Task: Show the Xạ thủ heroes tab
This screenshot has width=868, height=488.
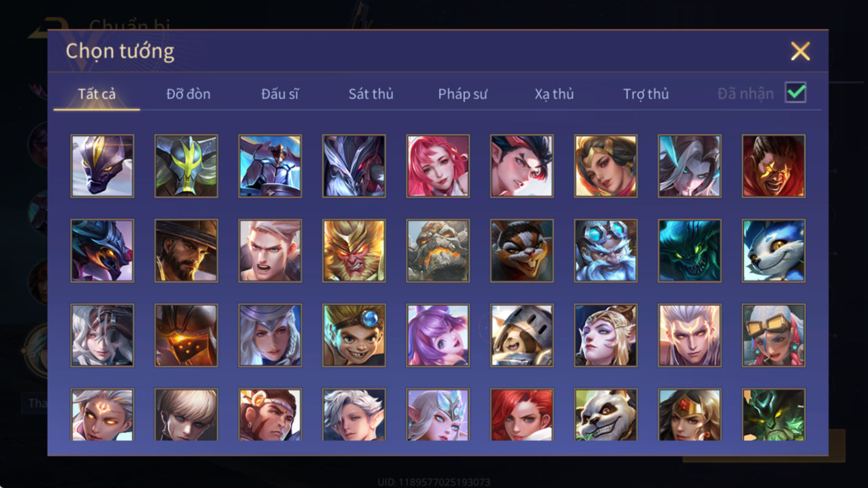Action: (x=554, y=94)
